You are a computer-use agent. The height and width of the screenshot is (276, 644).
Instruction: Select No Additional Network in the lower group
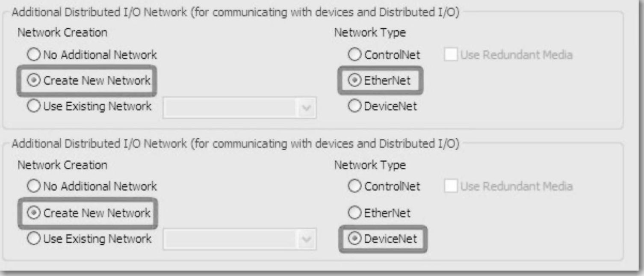33,187
